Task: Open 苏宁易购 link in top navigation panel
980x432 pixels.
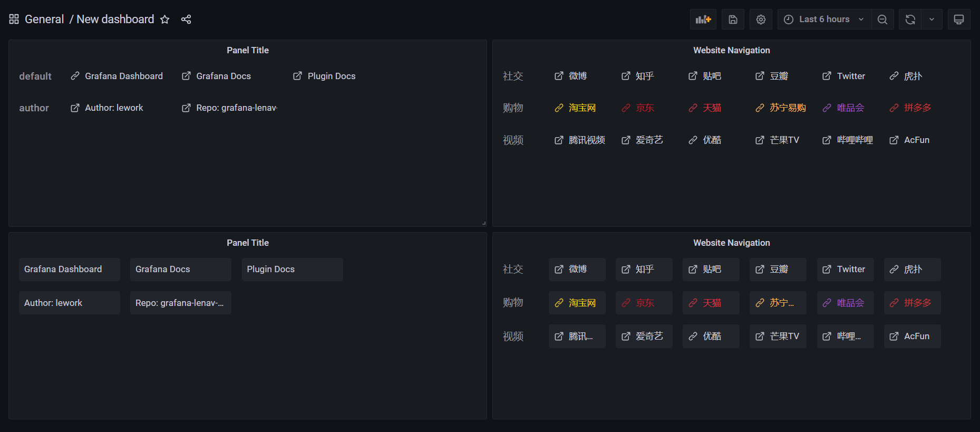Action: point(781,108)
